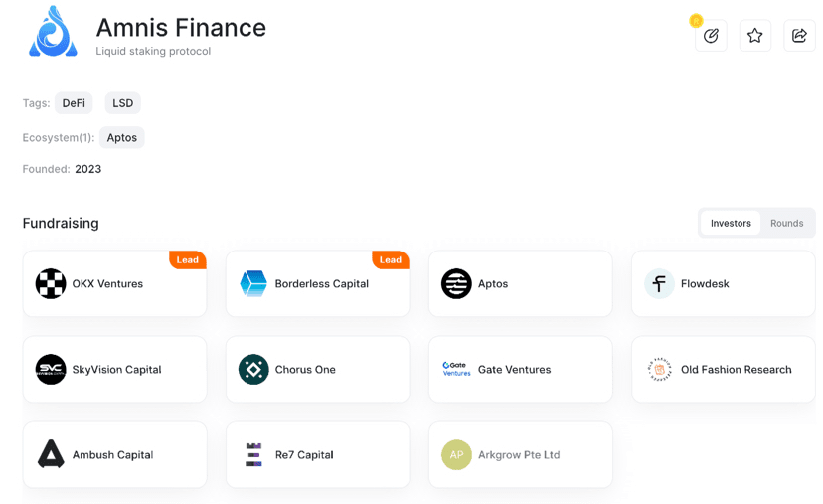Click the edit pencil icon button
The height and width of the screenshot is (504, 823).
click(711, 36)
